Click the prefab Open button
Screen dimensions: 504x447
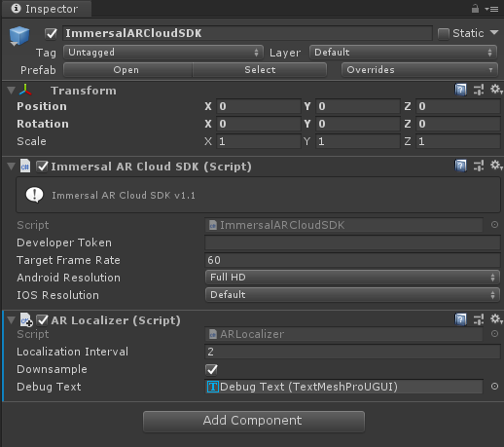[x=127, y=70]
